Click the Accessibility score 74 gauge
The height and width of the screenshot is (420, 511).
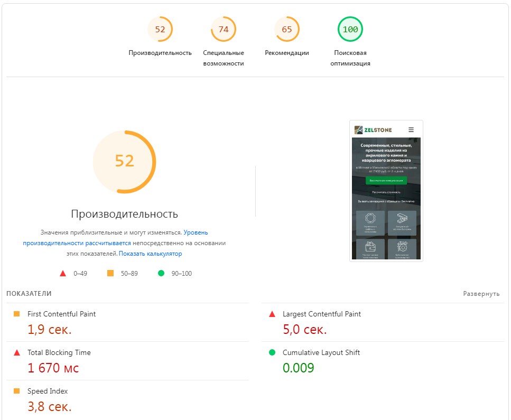click(224, 30)
